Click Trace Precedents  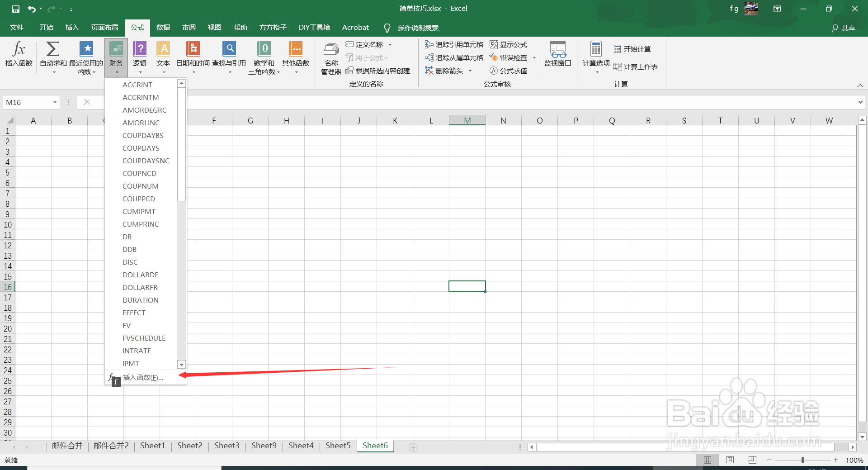coord(454,45)
